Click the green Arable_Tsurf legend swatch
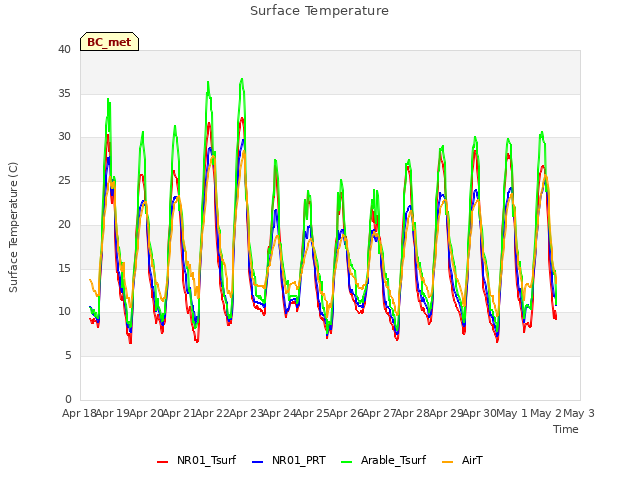640x480 pixels. [347, 462]
